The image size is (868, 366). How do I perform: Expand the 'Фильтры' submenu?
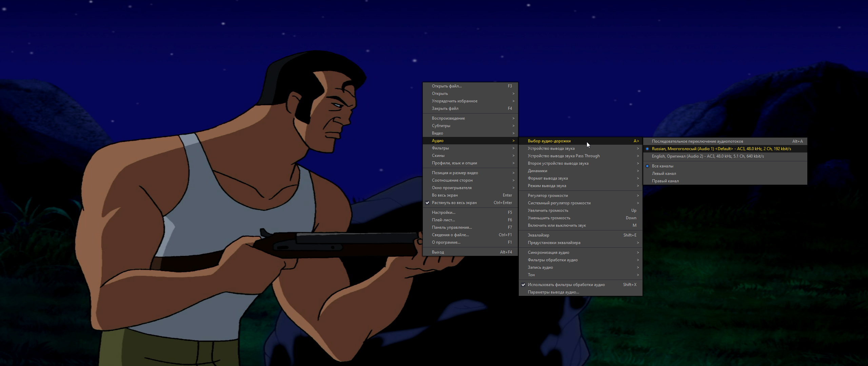[x=470, y=148]
